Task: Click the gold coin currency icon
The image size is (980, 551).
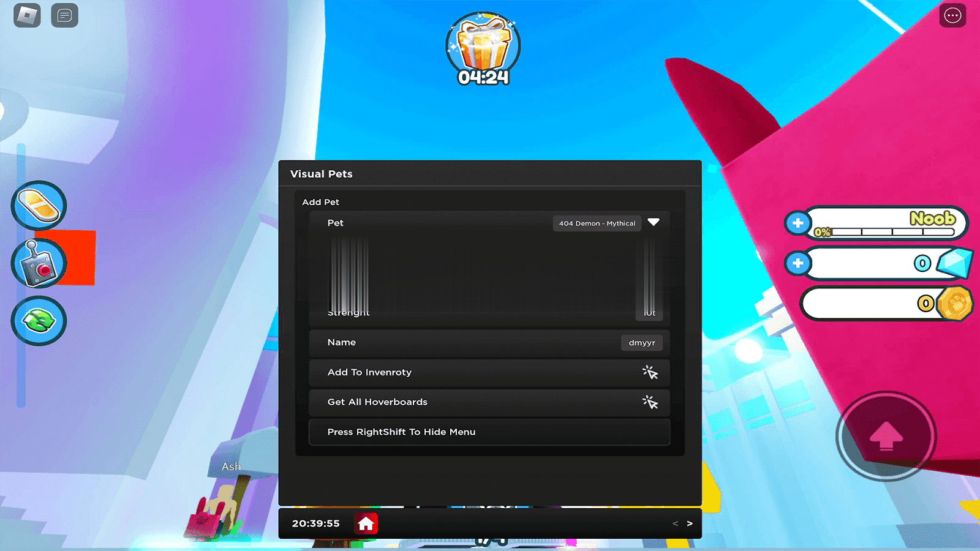Action: click(954, 304)
